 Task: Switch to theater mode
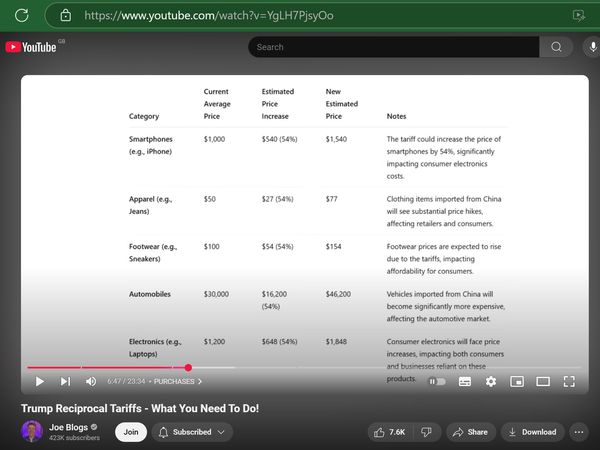point(543,382)
